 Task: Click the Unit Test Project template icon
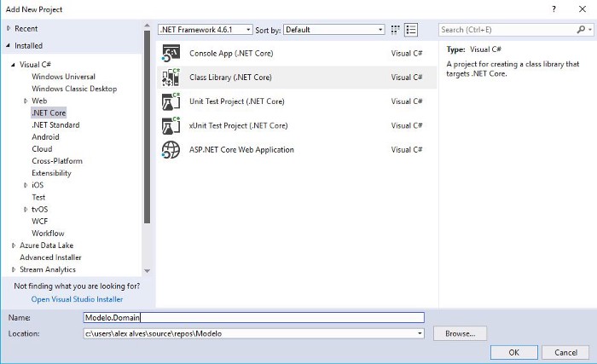coord(171,101)
